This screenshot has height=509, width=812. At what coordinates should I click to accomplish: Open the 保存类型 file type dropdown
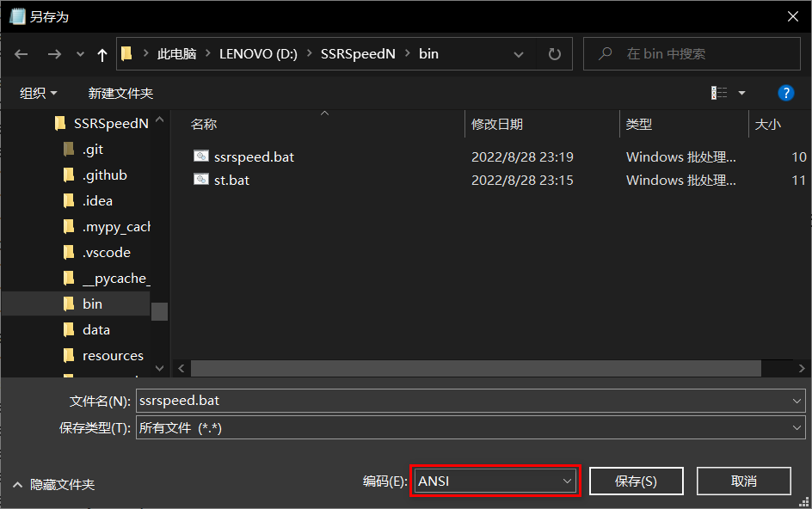[x=796, y=427]
